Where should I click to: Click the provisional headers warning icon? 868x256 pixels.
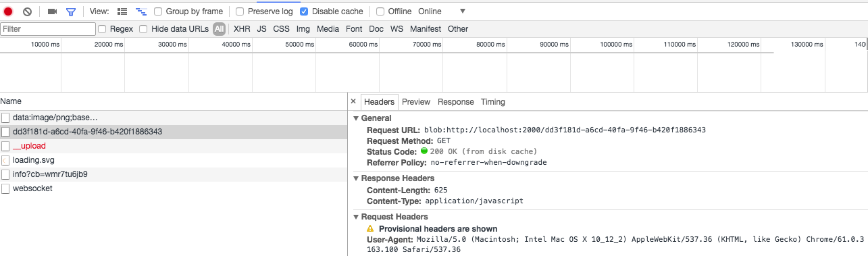[x=370, y=229]
